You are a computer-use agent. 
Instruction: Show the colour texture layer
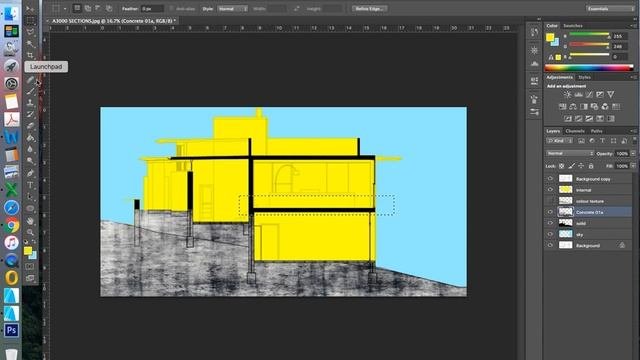pos(550,201)
